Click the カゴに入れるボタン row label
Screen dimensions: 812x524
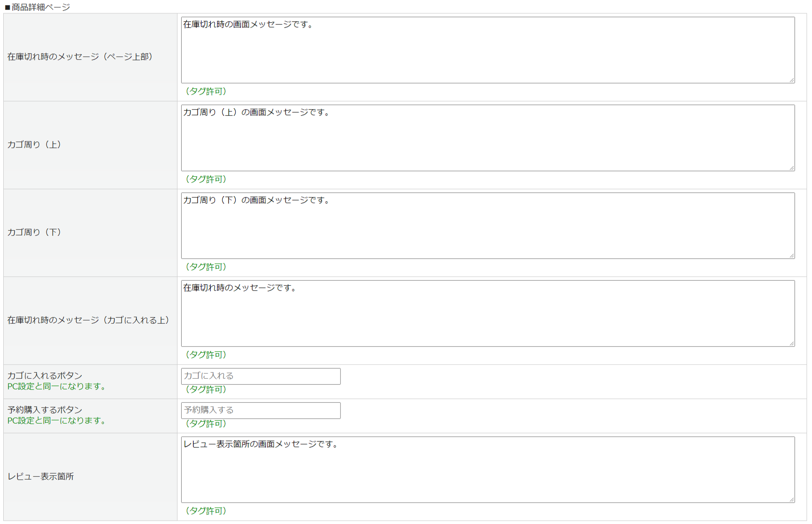[45, 376]
